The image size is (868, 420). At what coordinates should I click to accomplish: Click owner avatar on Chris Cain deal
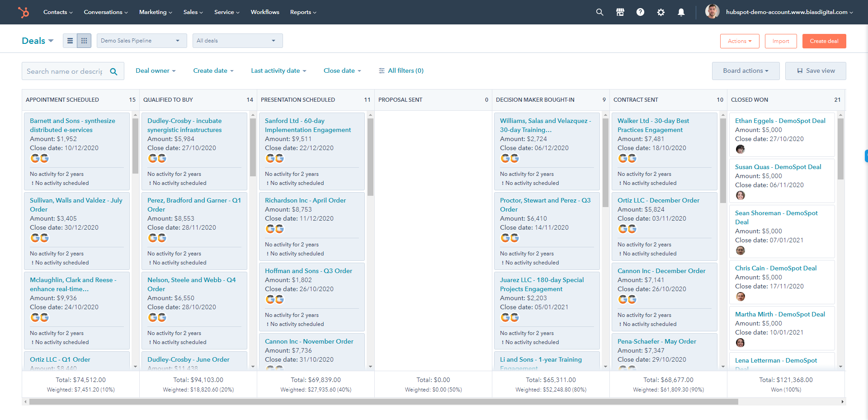[x=740, y=297]
